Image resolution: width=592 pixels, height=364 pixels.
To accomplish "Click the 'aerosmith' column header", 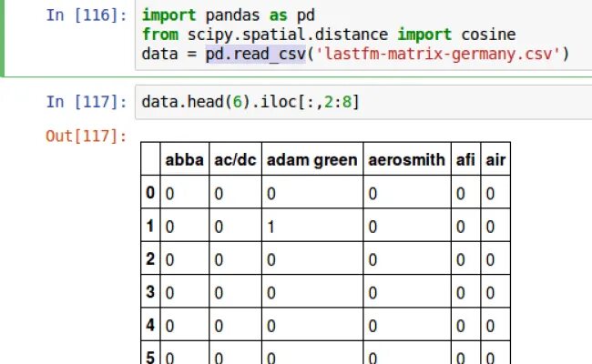I will 406,159.
